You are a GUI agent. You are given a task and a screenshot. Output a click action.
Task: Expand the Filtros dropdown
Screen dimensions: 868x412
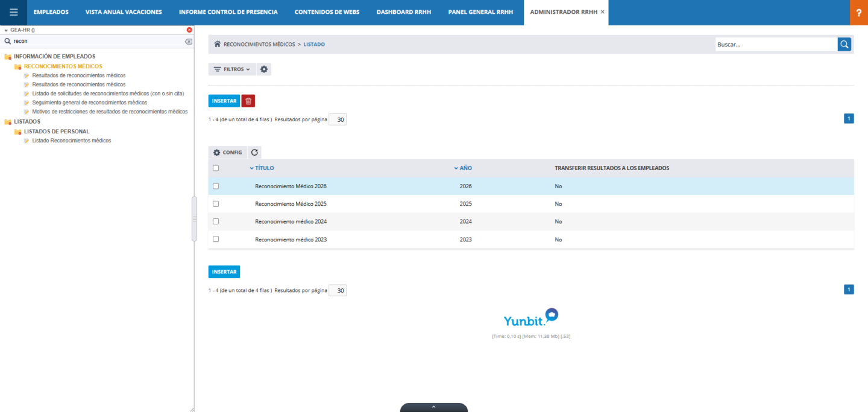(232, 69)
